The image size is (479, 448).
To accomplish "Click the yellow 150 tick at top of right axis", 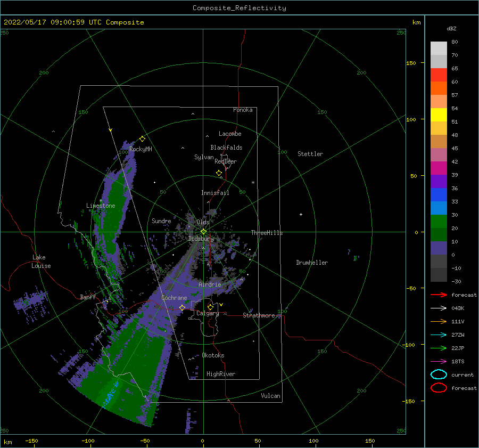I will (x=411, y=63).
